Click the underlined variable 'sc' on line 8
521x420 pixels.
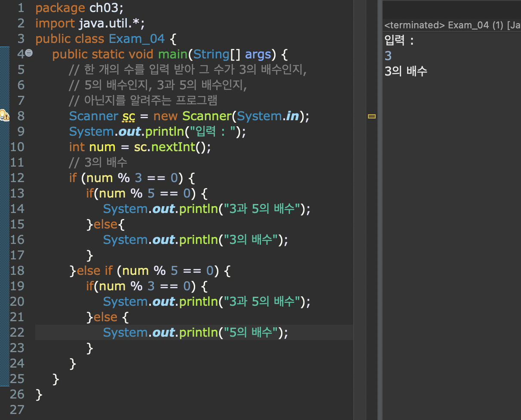(129, 116)
